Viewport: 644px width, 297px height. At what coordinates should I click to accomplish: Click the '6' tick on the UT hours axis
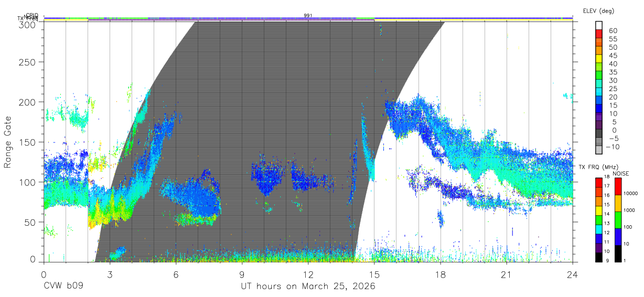(176, 274)
